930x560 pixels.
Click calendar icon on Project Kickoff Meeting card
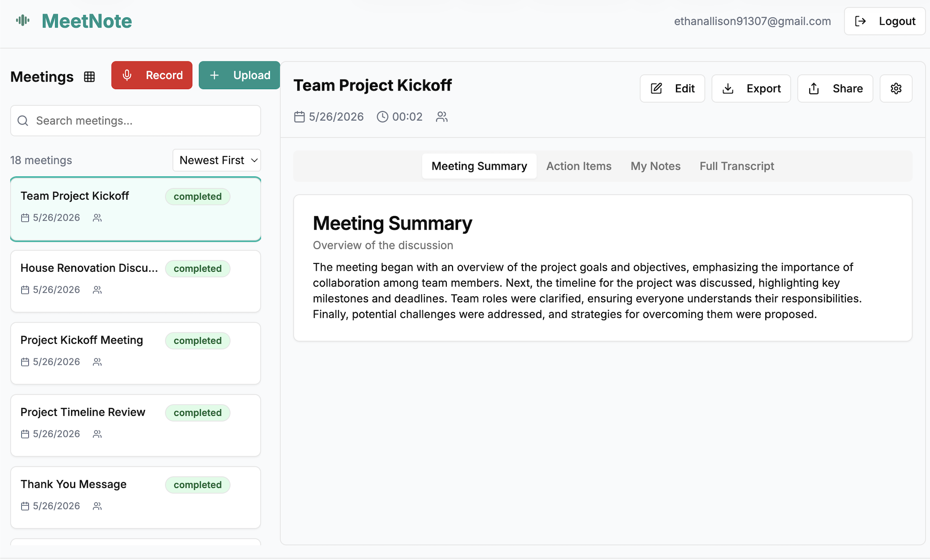tap(25, 362)
